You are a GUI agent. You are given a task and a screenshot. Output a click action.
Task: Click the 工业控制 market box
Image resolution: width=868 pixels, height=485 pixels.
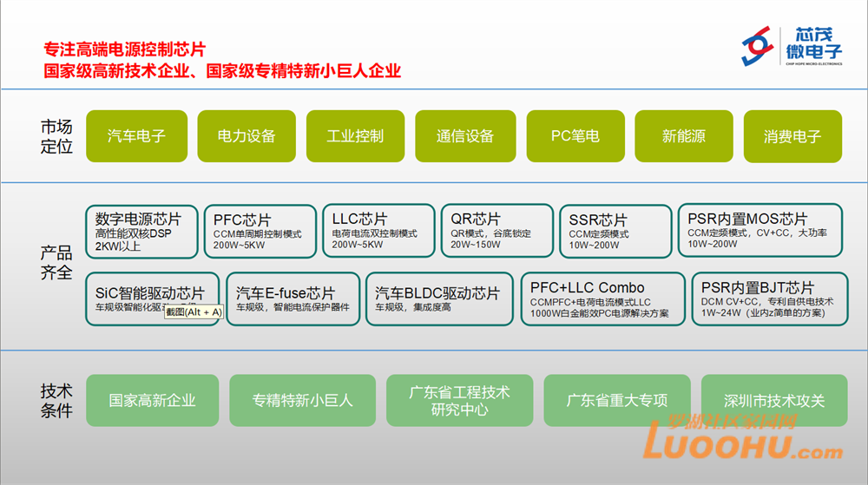[x=355, y=136]
